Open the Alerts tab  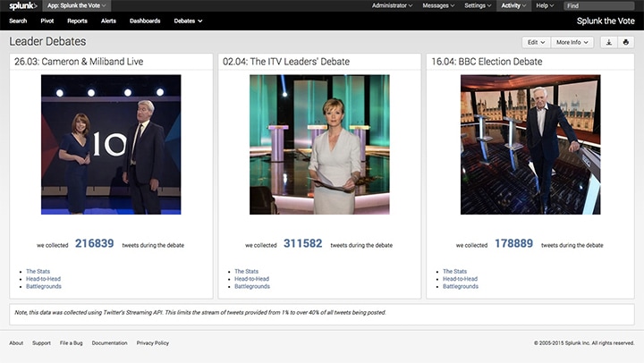[108, 21]
